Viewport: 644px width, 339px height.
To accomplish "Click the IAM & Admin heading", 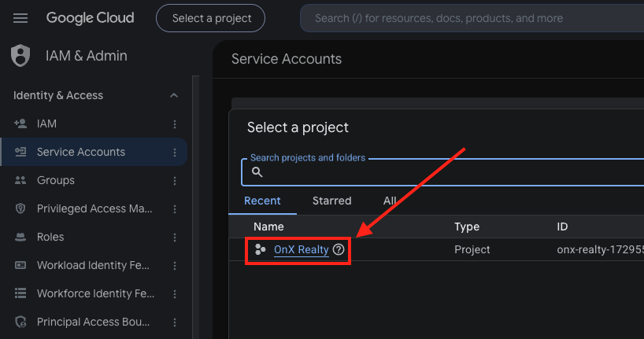I will [87, 55].
